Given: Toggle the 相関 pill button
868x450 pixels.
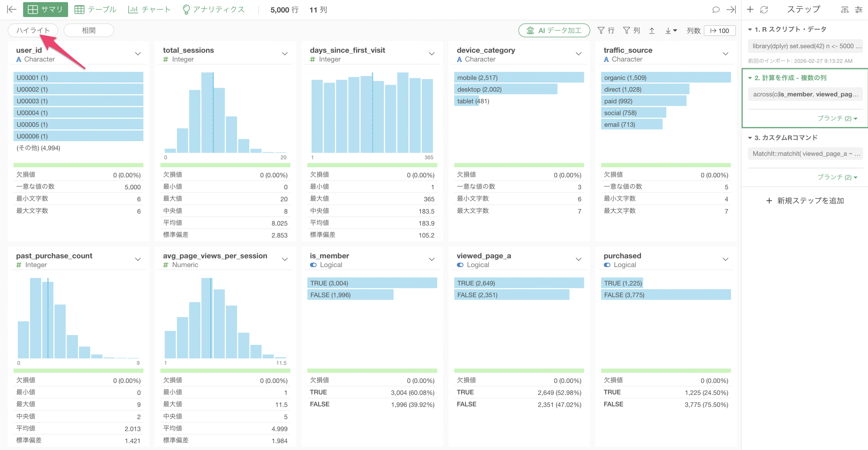Looking at the screenshot, I should [x=89, y=30].
